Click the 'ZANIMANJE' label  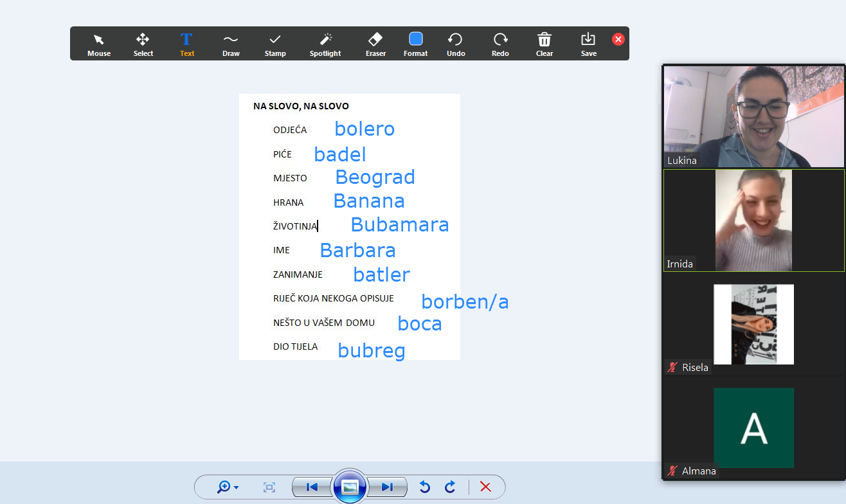pos(298,274)
